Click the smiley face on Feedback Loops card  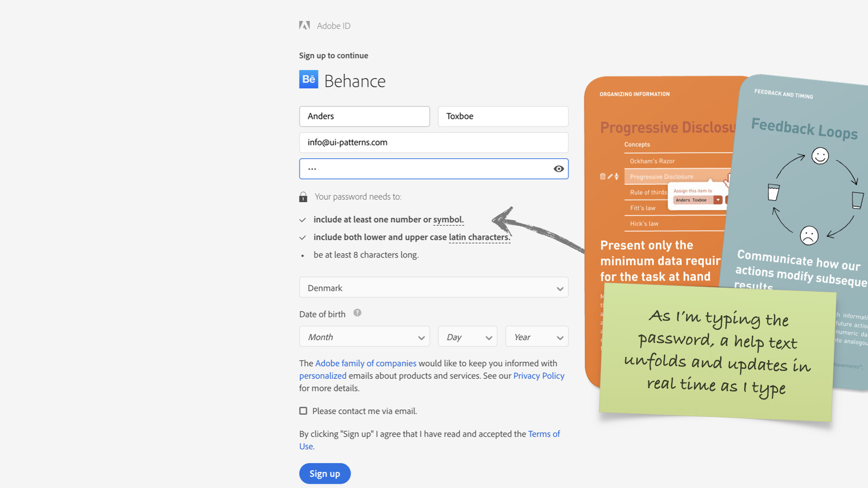[820, 156]
